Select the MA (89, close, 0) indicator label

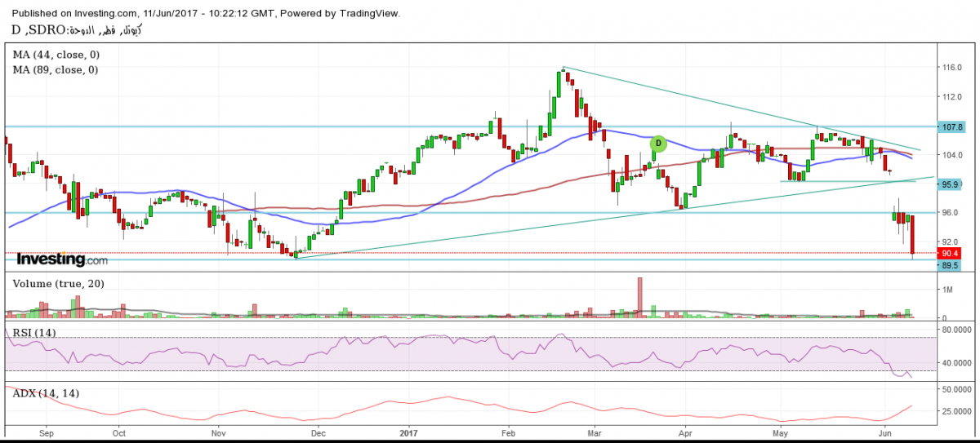pyautogui.click(x=56, y=70)
